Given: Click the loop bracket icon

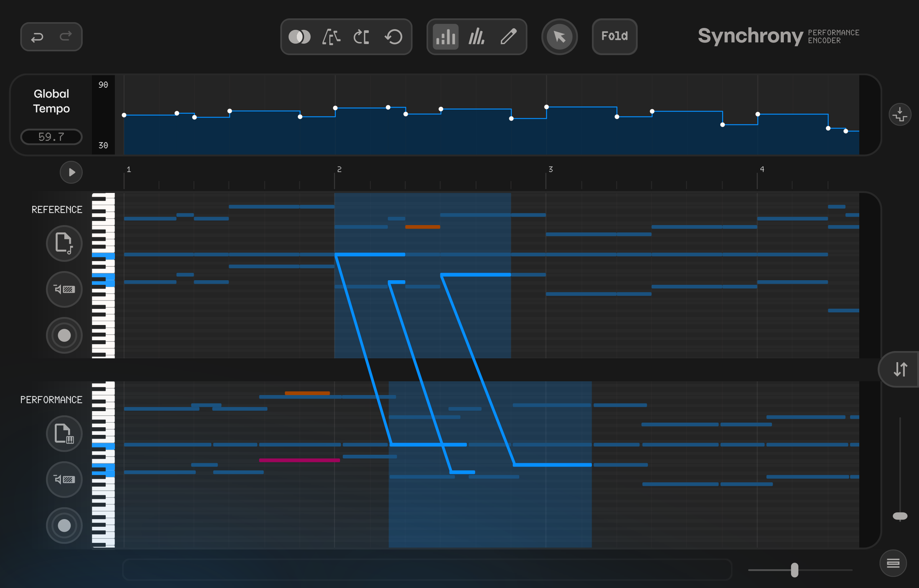Looking at the screenshot, I should (x=361, y=37).
